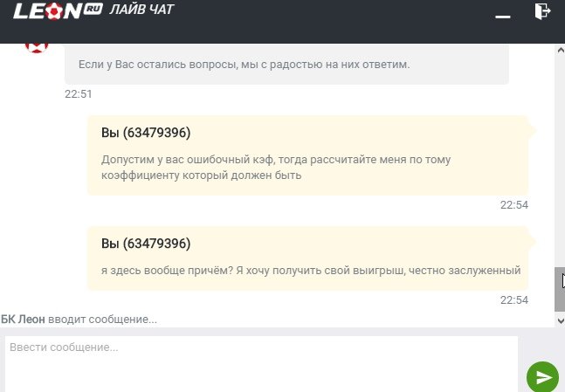Click the "БК Леон вводит сообщение..." typing indicator
This screenshot has height=392, width=565.
tap(79, 320)
